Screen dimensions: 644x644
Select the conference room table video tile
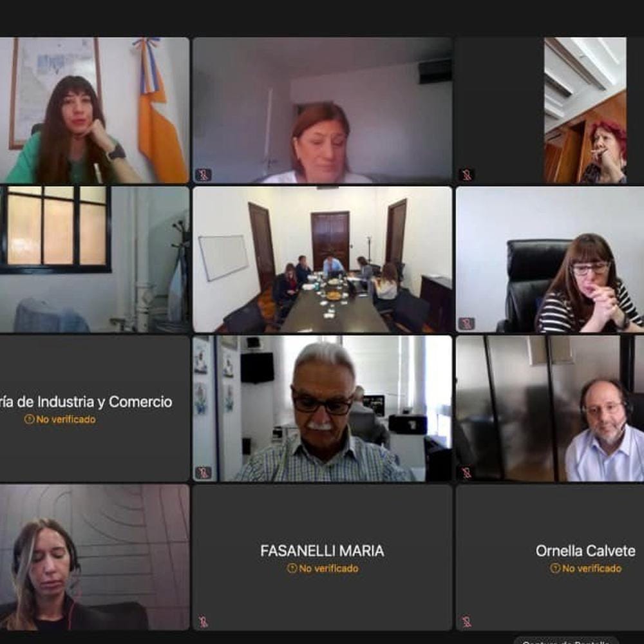click(x=323, y=260)
